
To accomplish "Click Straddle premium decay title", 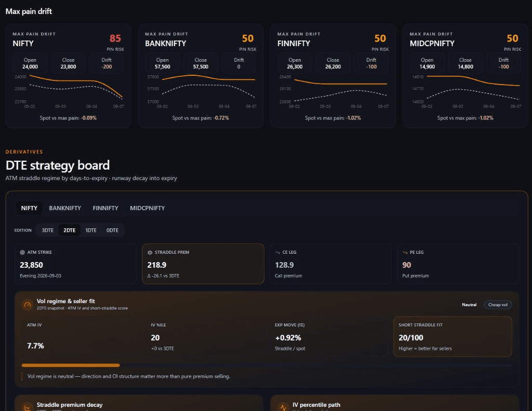I will pos(70,405).
